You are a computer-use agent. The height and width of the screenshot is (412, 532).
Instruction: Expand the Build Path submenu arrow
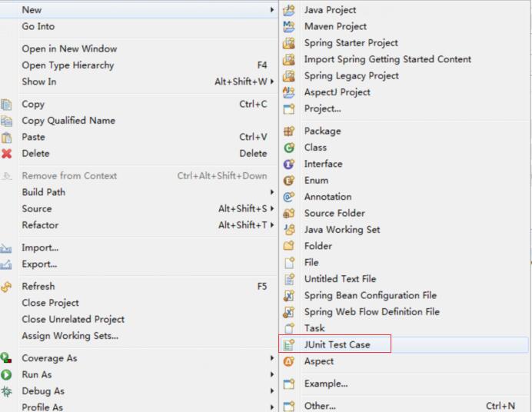pyautogui.click(x=272, y=192)
